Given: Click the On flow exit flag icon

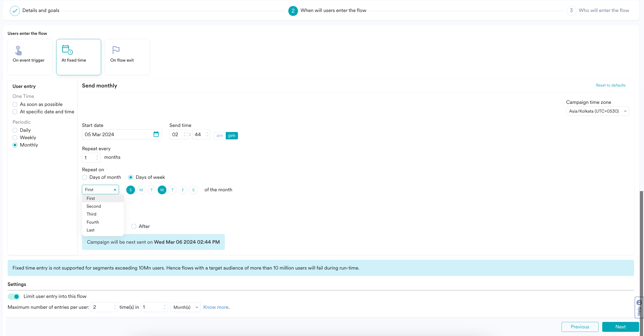Looking at the screenshot, I should tap(116, 50).
